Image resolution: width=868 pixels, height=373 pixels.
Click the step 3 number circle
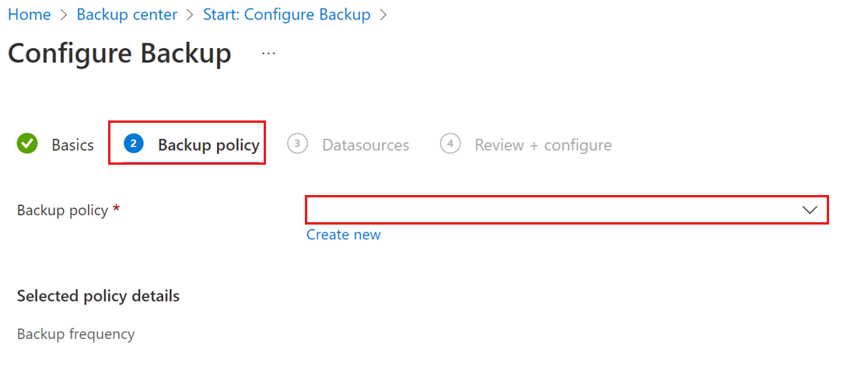[297, 144]
